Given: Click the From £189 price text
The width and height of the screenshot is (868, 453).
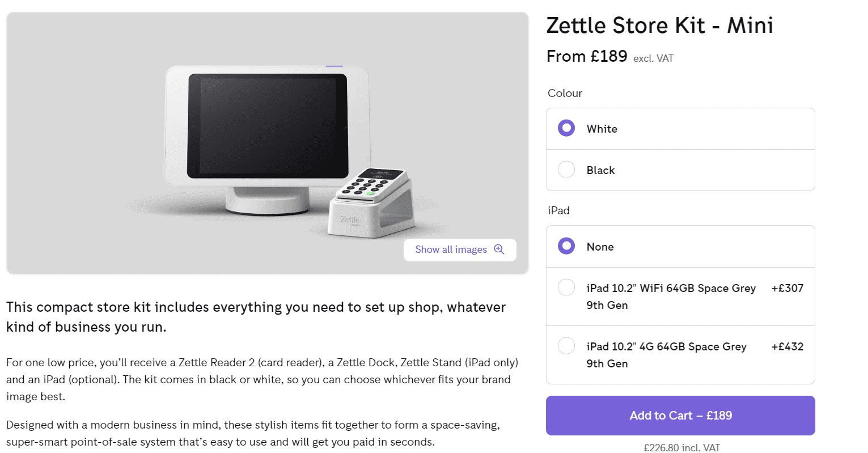Looking at the screenshot, I should (x=587, y=56).
